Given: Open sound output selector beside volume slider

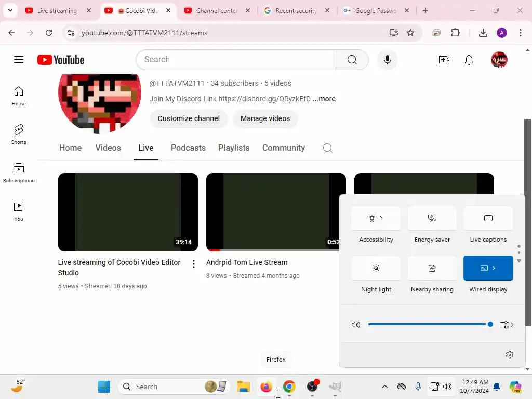Looking at the screenshot, I should tap(507, 325).
